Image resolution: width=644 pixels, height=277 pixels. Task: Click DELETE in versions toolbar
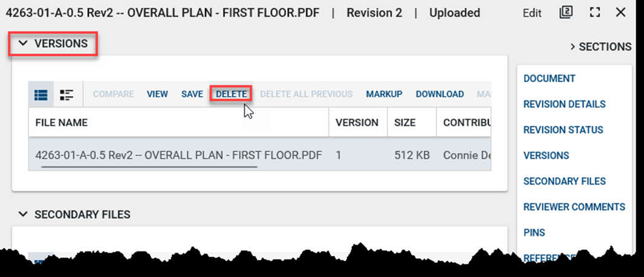point(231,94)
